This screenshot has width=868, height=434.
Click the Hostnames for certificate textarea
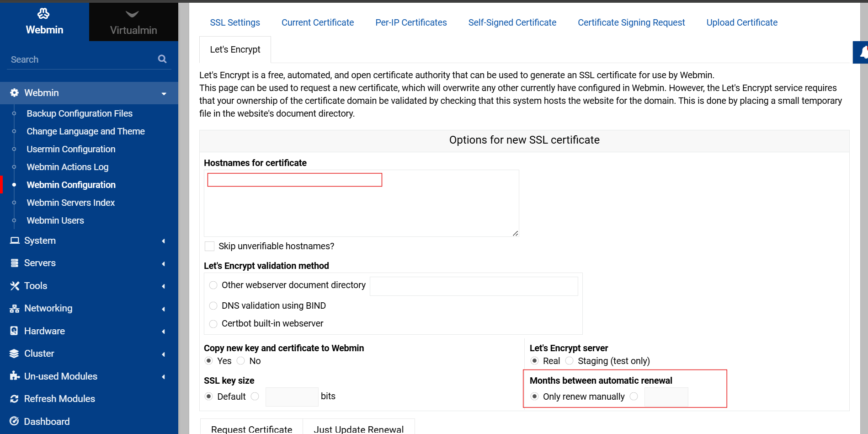click(x=361, y=203)
